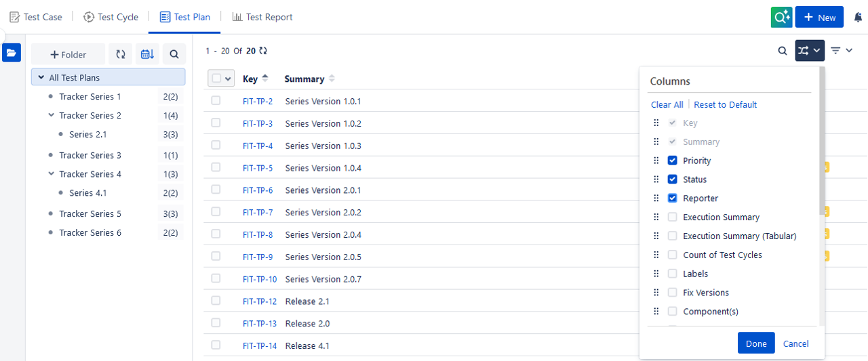Viewport: 868px width, 361px height.
Task: Switch to the Test Cycle tab
Action: point(111,17)
